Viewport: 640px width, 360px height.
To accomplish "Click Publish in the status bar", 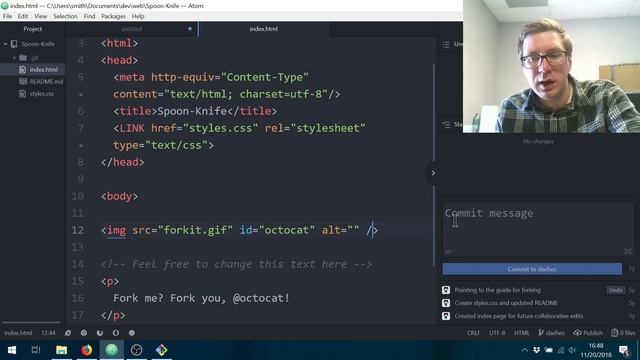I will tap(588, 333).
